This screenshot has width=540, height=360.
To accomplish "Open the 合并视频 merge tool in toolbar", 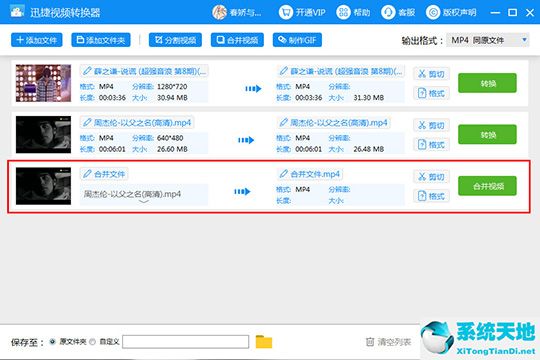I will point(237,40).
